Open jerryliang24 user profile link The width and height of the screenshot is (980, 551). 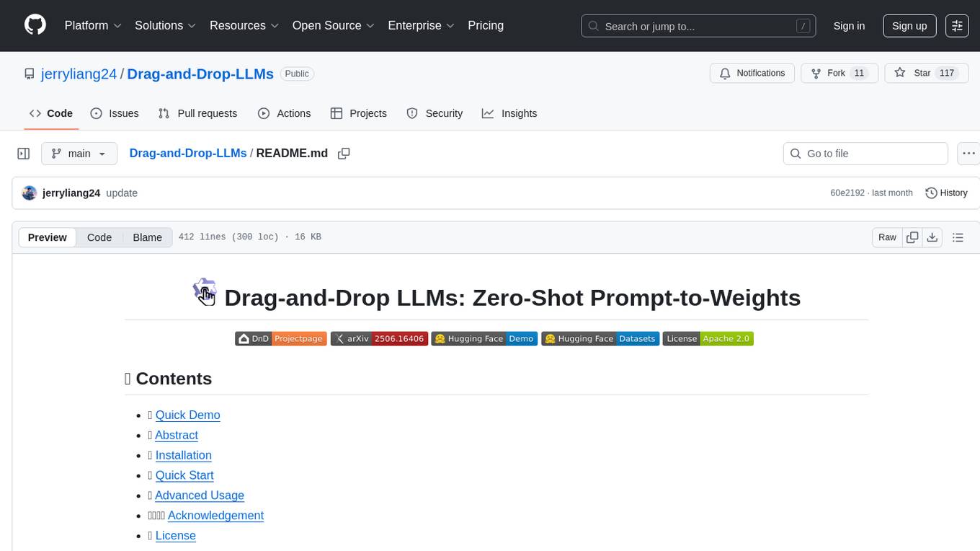[79, 74]
